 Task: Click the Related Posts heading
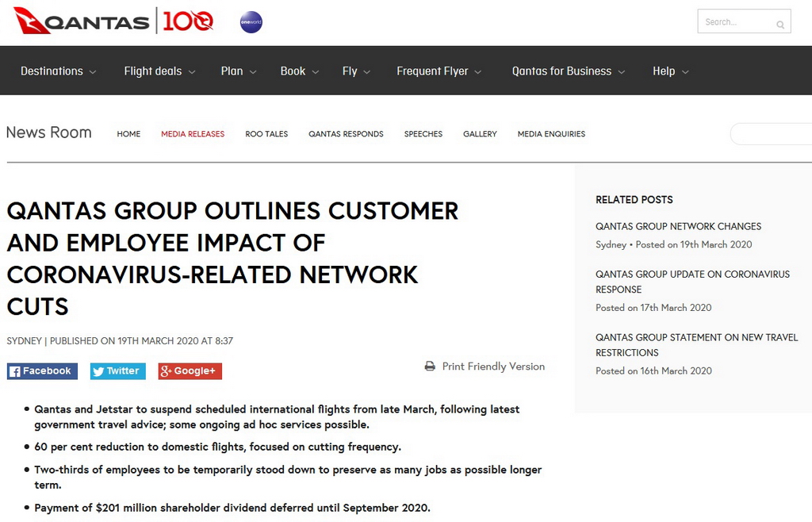634,199
